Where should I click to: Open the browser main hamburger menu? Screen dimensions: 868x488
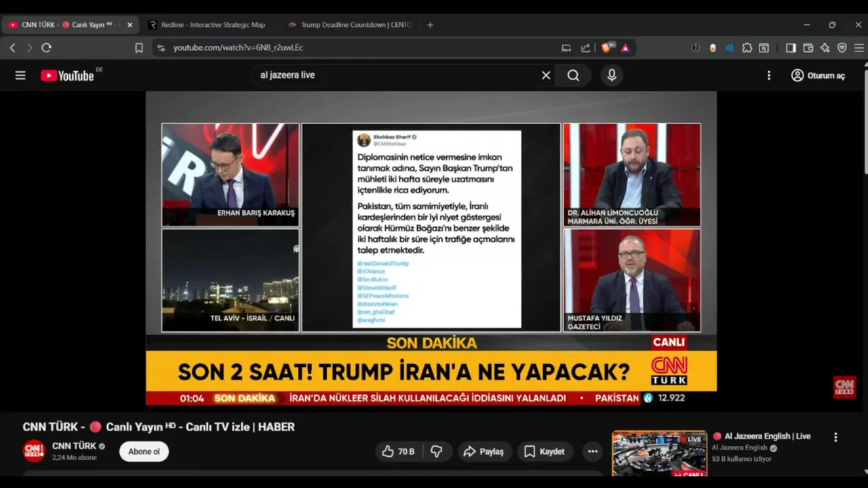pos(859,47)
